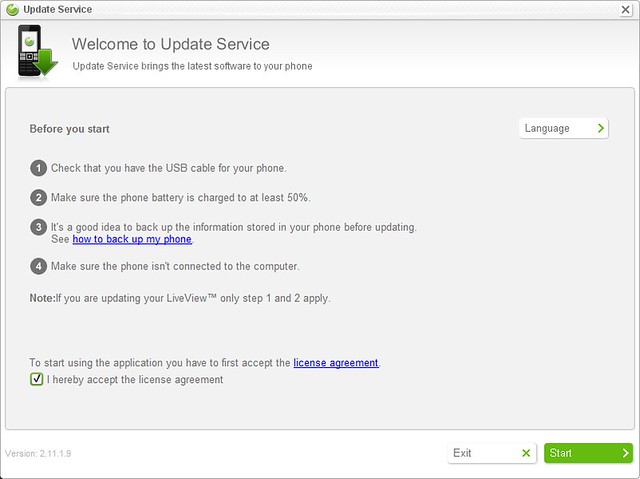Minimize the Update Service window
The width and height of the screenshot is (640, 479).
pyautogui.click(x=602, y=8)
